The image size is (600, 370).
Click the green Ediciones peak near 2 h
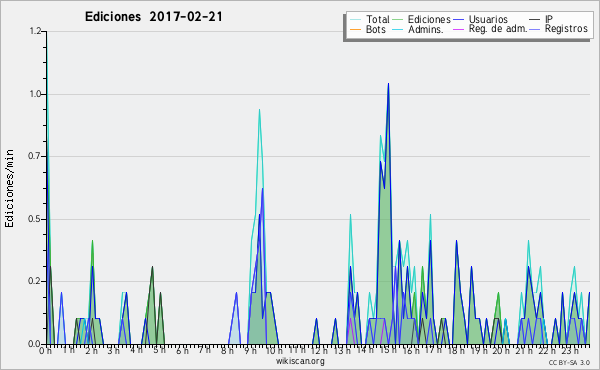tap(92, 241)
